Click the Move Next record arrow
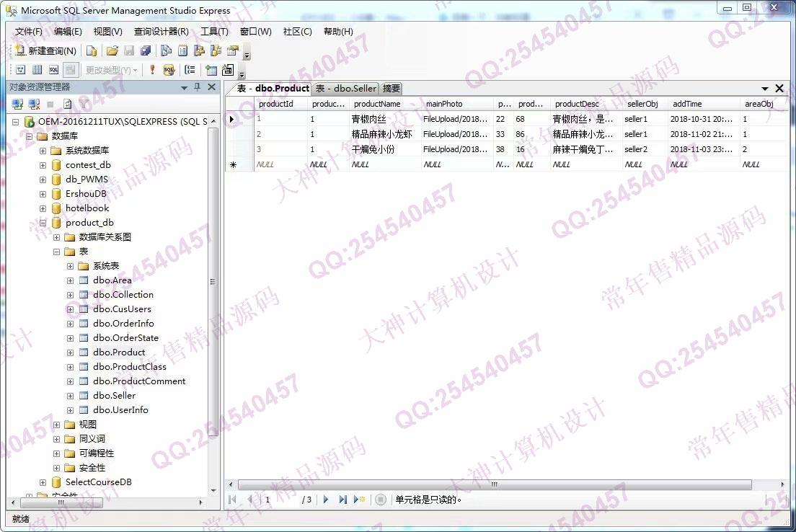This screenshot has height=532, width=796. (x=325, y=500)
